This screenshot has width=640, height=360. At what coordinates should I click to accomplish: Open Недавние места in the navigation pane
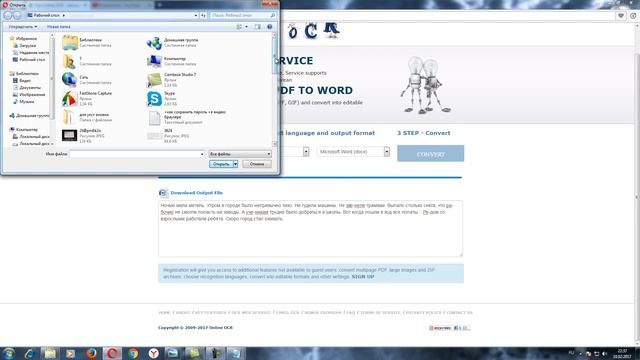coord(31,53)
